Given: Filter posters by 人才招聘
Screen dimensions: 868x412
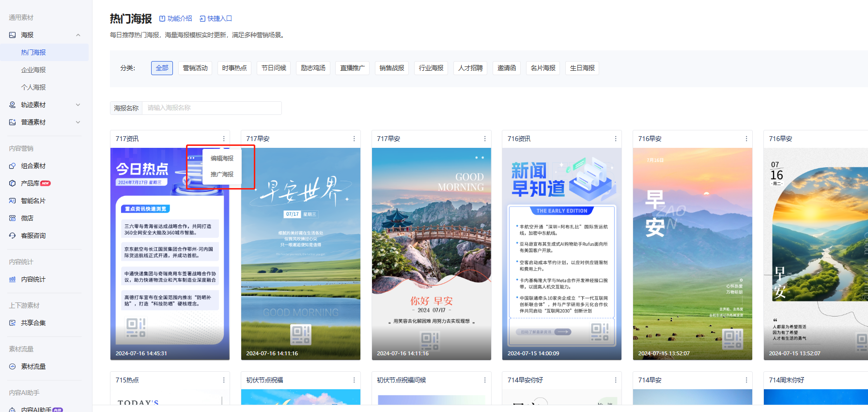Looking at the screenshot, I should click(470, 68).
